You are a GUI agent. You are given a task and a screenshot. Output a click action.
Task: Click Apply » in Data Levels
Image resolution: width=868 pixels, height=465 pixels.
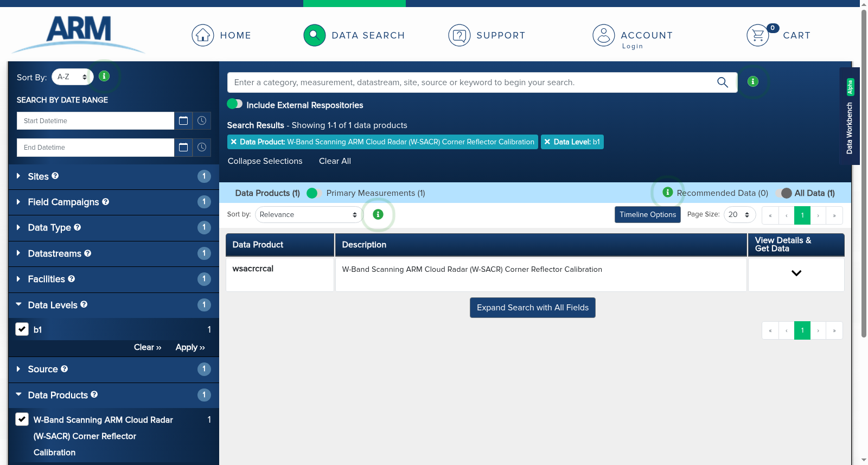[x=190, y=347]
